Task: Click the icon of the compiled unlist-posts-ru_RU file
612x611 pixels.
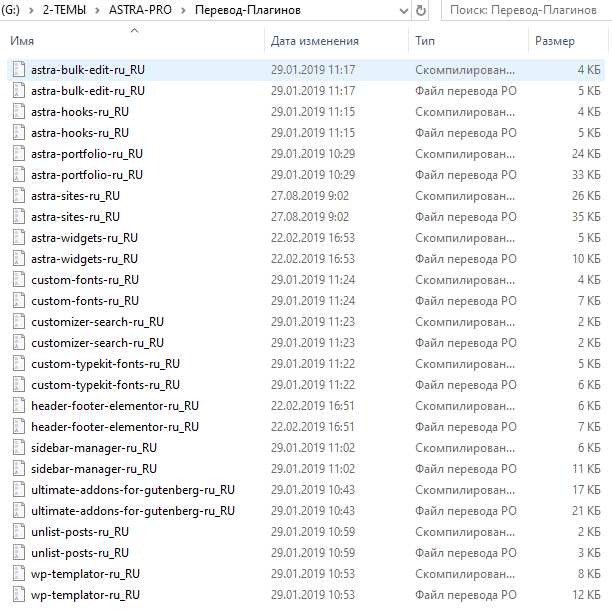Action: click(19, 532)
